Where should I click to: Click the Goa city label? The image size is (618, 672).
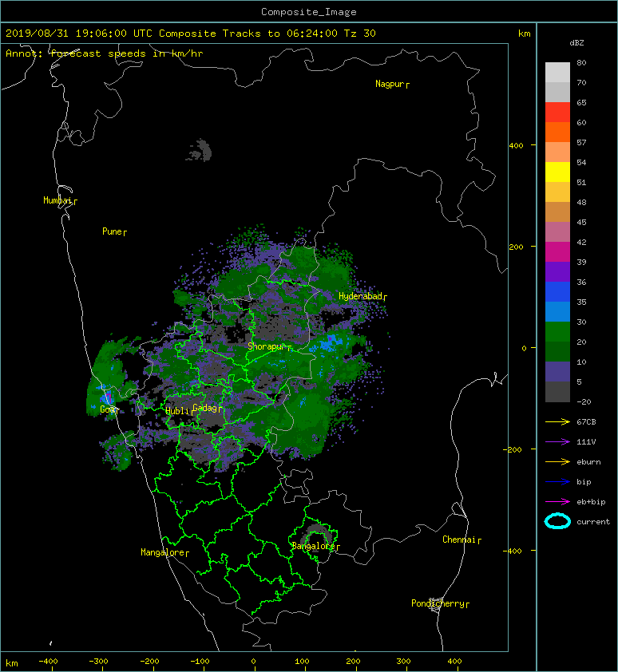pos(107,409)
